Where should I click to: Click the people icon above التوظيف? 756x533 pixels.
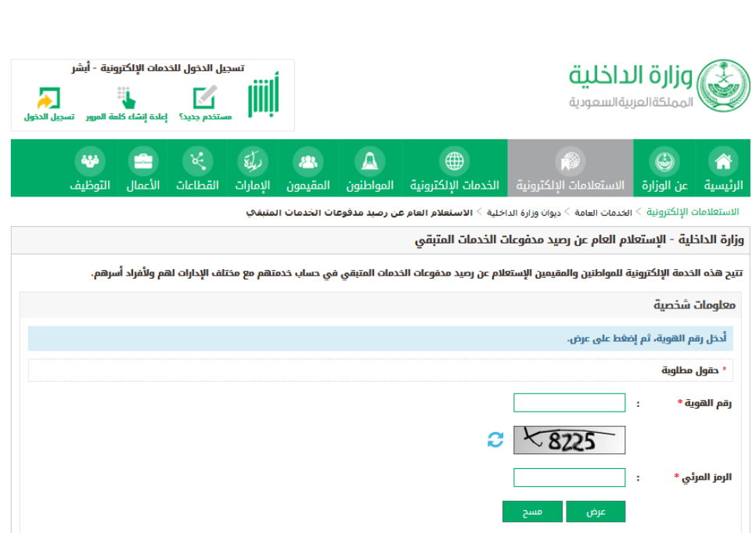(90, 161)
